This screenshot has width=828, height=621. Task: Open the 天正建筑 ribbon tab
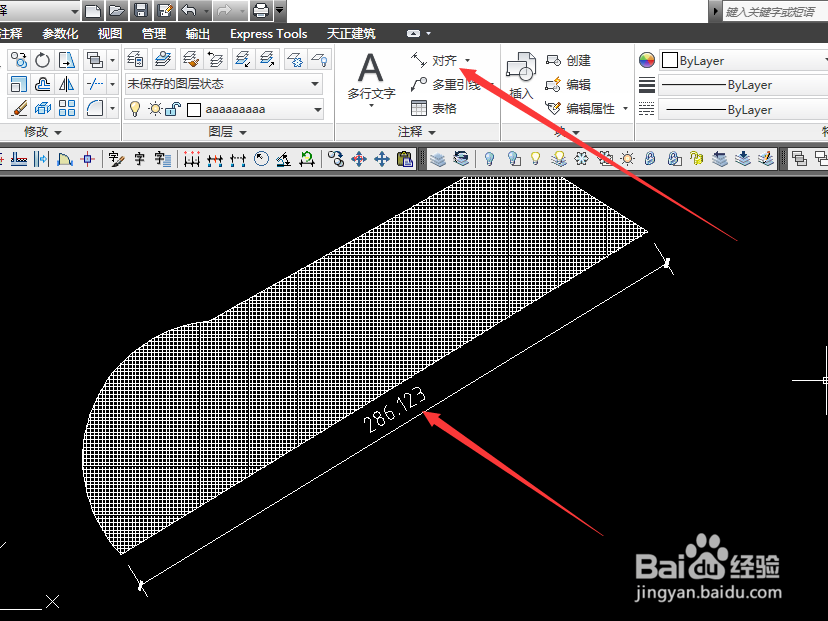351,34
